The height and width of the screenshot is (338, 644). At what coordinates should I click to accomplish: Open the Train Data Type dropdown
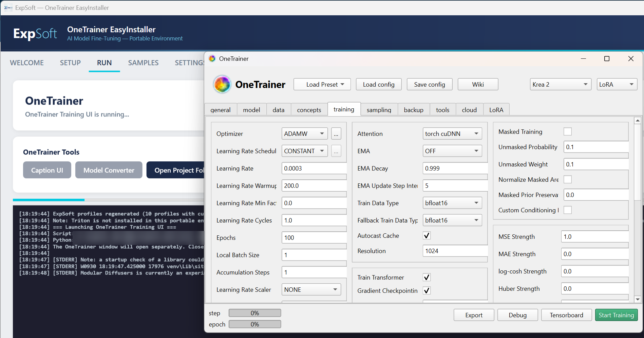[452, 203]
